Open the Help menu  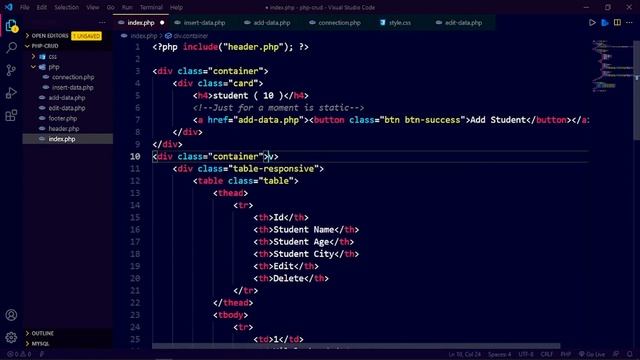pos(176,7)
